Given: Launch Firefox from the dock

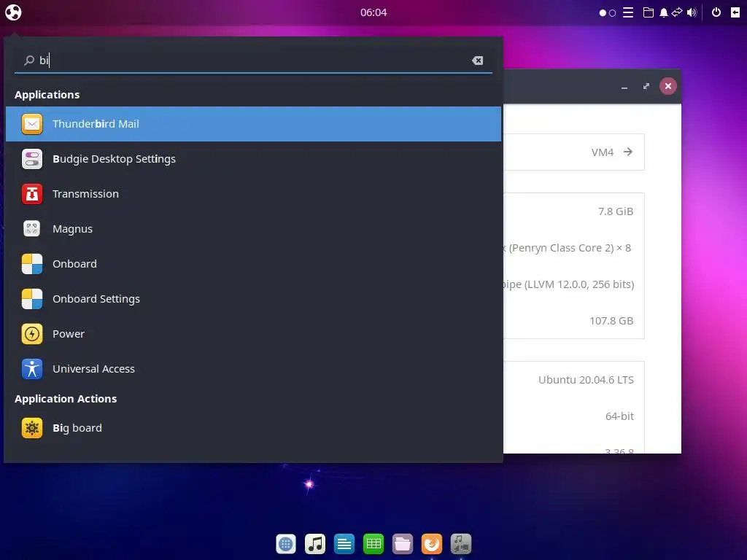Looking at the screenshot, I should [x=432, y=544].
